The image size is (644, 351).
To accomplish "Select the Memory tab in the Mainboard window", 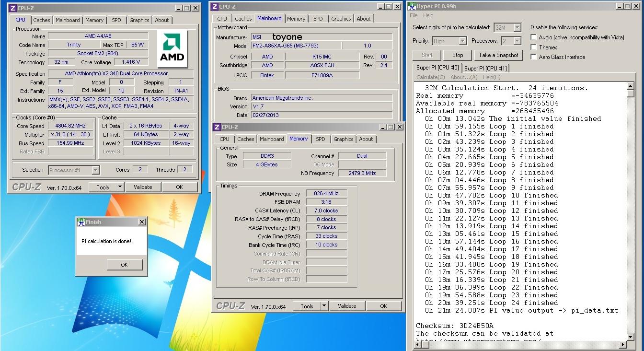I will 296,19.
